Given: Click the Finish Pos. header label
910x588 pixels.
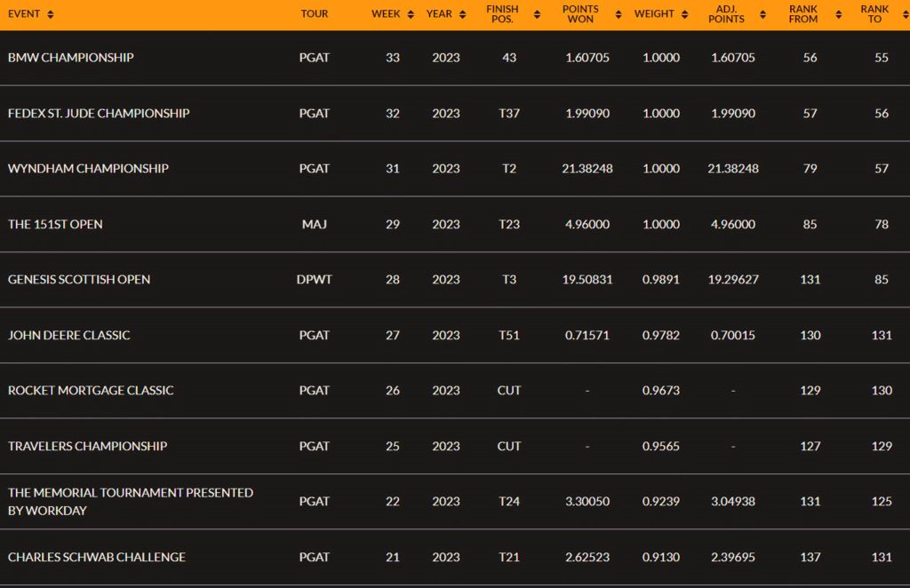Looking at the screenshot, I should (503, 14).
